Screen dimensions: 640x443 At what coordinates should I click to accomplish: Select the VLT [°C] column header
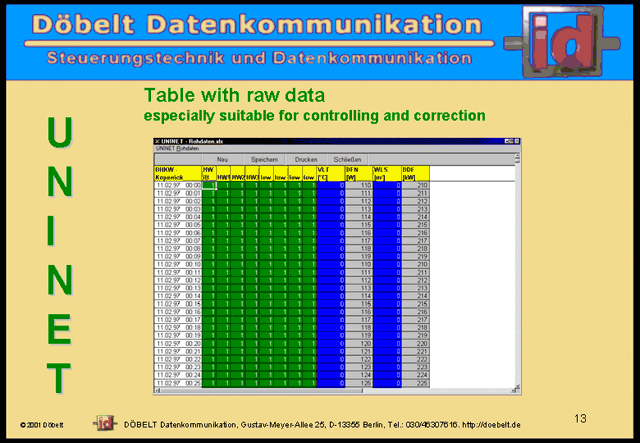(331, 174)
